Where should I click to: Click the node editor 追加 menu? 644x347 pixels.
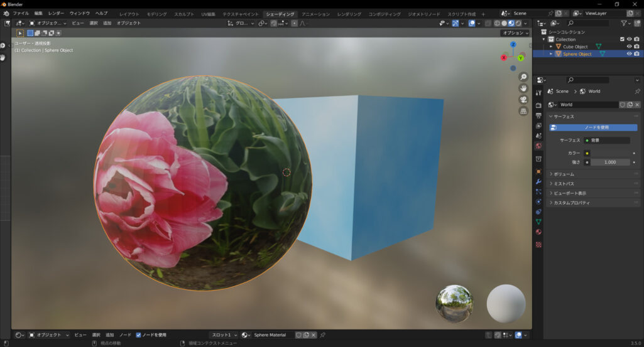(x=110, y=334)
